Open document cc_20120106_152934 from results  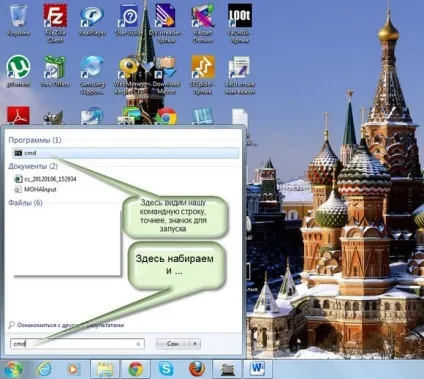46,179
